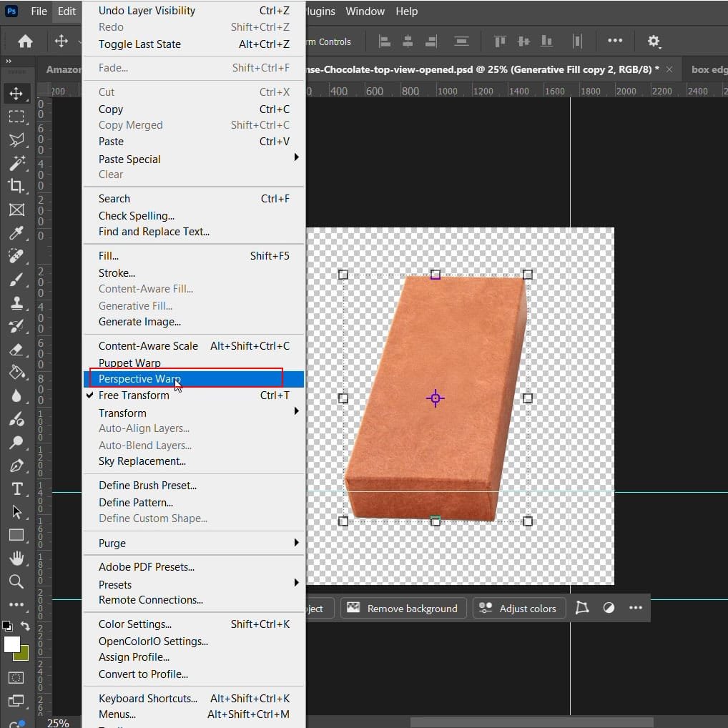Choose Content-Aware Scale menu item
Image resolution: width=728 pixels, height=728 pixels.
pyautogui.click(x=194, y=346)
